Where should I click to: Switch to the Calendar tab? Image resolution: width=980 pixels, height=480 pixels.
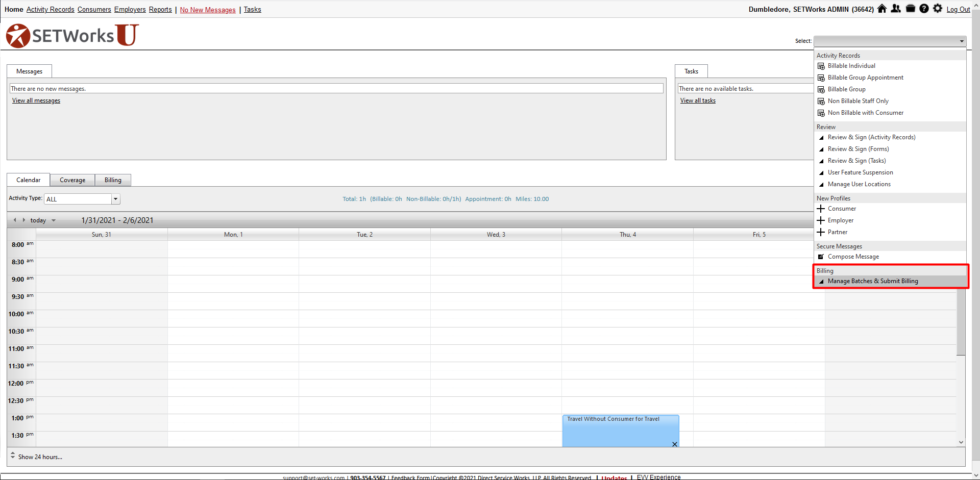[x=28, y=180]
